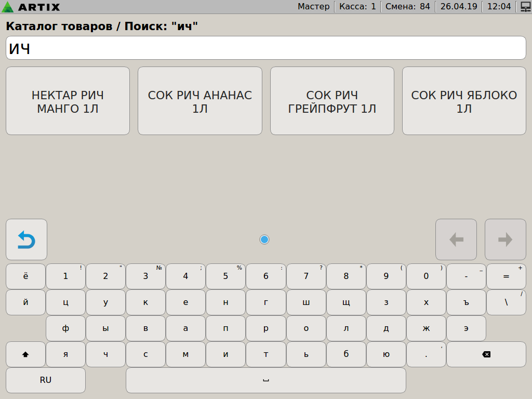The width and height of the screenshot is (532, 399).
Task: Click the search input field containing ИЧ
Action: point(266,48)
